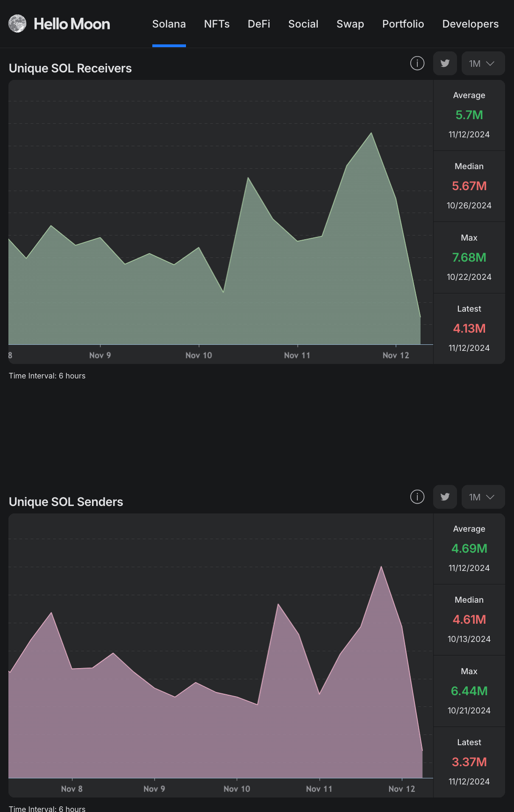Viewport: 514px width, 812px height.
Task: Share Unique SOL Senders chart on Twitter
Action: pos(445,497)
